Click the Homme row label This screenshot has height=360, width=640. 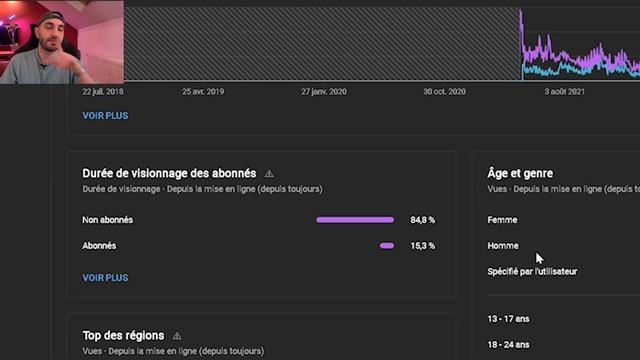tap(503, 246)
